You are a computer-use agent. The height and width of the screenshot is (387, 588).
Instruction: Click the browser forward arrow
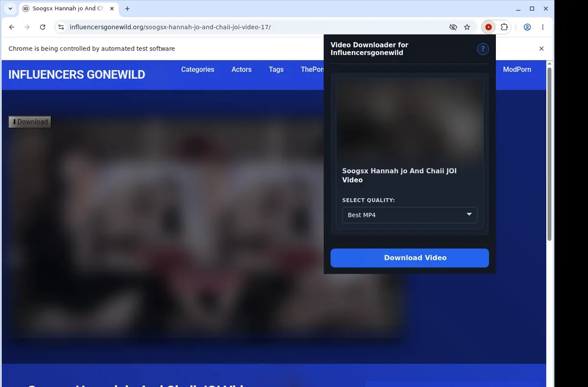coord(27,27)
